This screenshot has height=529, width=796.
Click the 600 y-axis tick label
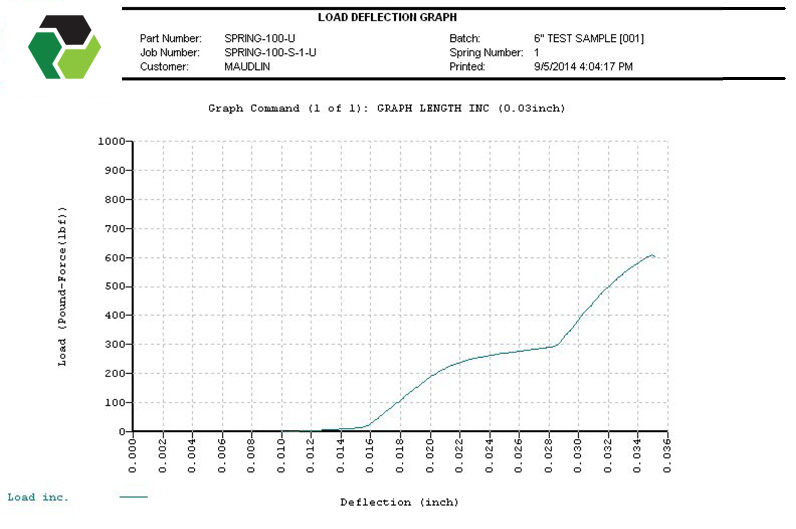[115, 258]
